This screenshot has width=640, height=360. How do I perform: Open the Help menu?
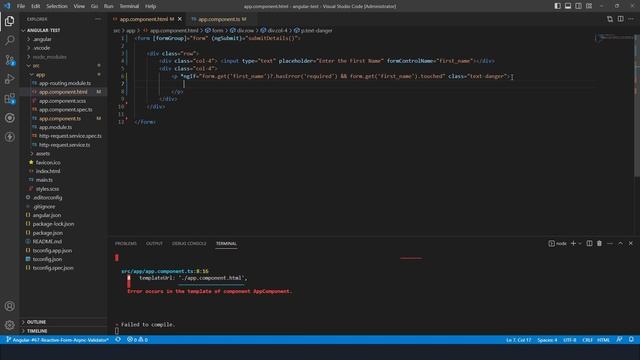[x=151, y=6]
